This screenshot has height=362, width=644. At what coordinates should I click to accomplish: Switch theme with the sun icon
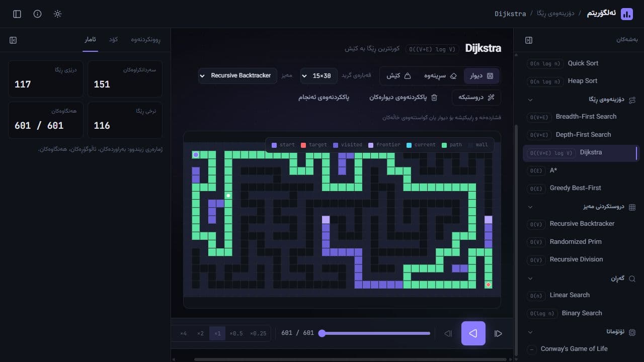(57, 14)
